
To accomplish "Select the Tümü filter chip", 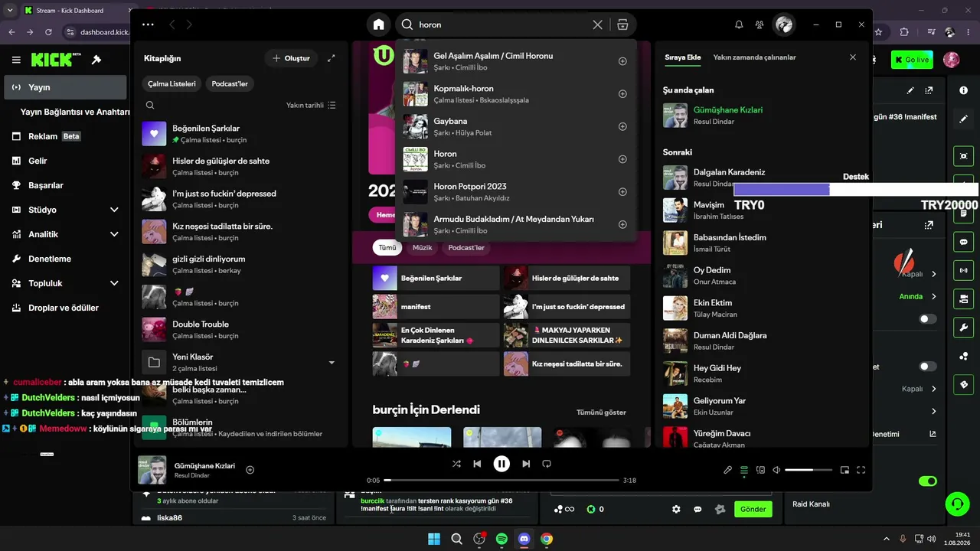I will click(387, 248).
